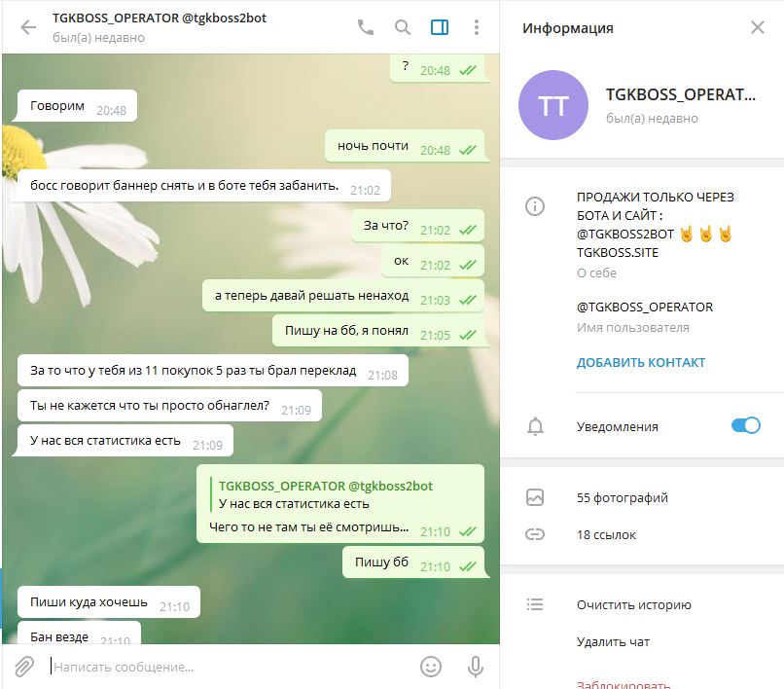Attach a file with paperclip icon

[x=24, y=667]
